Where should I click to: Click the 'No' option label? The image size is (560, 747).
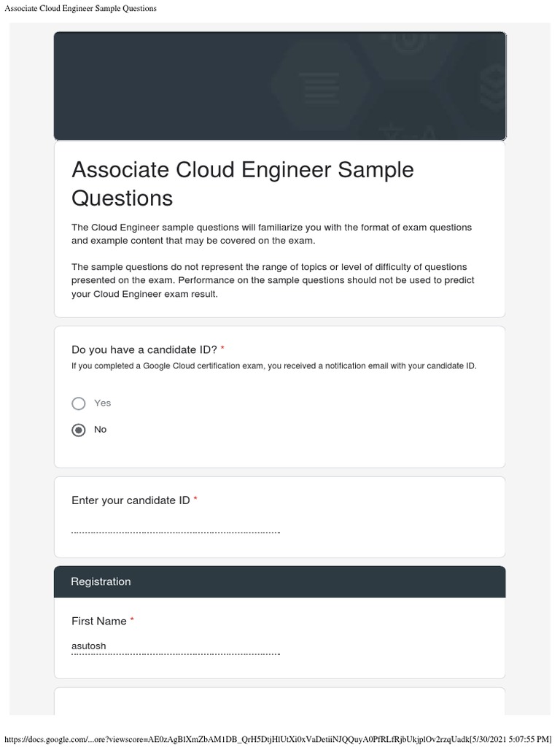coord(100,430)
